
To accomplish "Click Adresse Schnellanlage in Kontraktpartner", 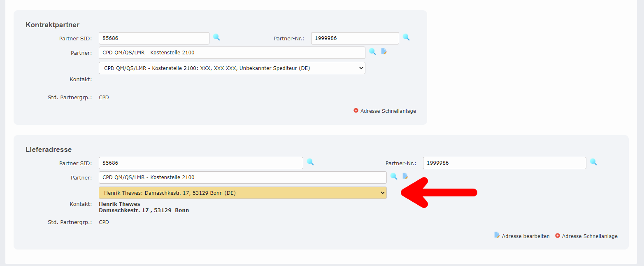I will [x=388, y=111].
